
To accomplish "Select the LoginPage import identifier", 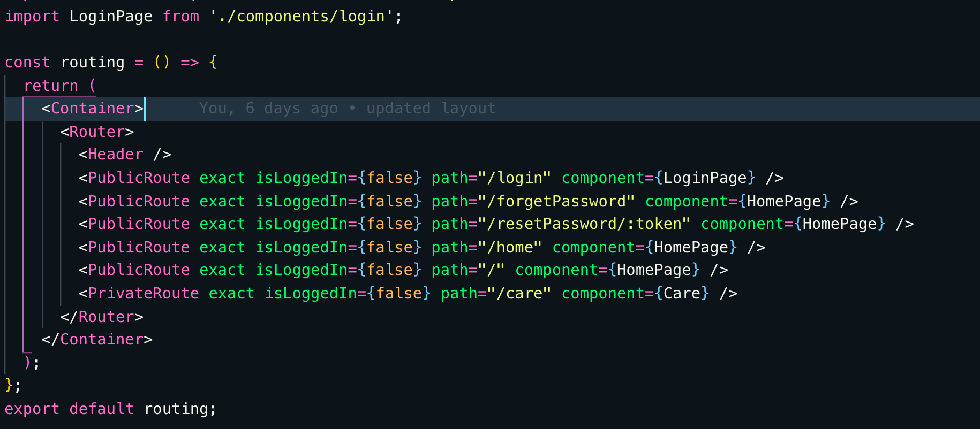I will [x=111, y=17].
